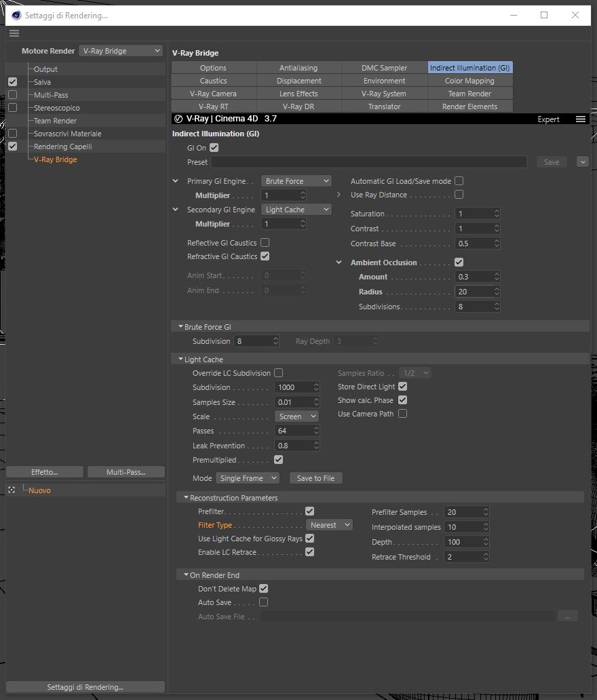Screen dimensions: 597x700
Task: Select the Nuovo render preset
Action: click(x=39, y=490)
